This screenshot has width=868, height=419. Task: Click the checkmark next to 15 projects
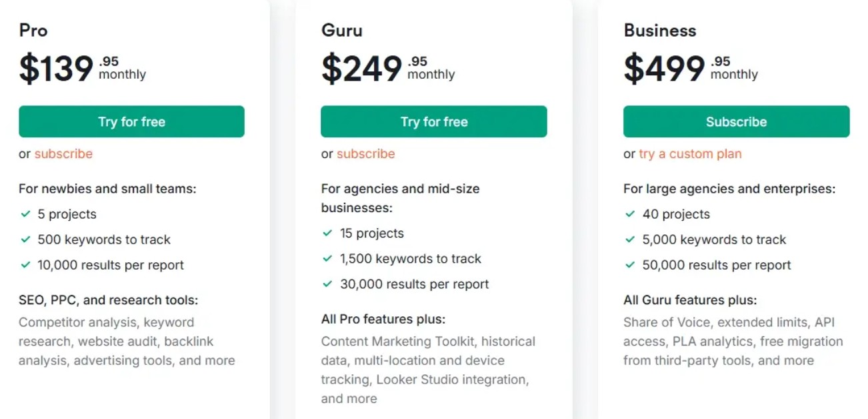[327, 234]
